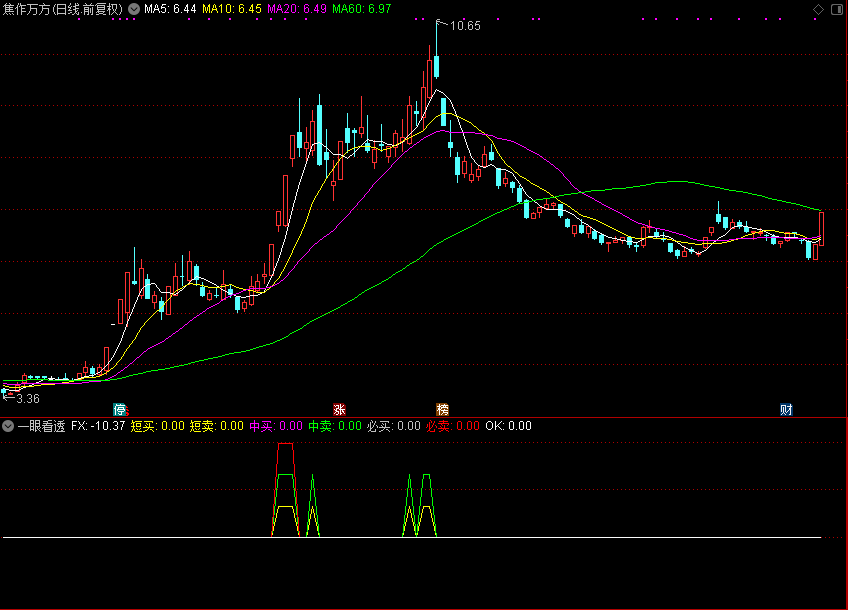Click the diamond icon at top right

point(818,9)
